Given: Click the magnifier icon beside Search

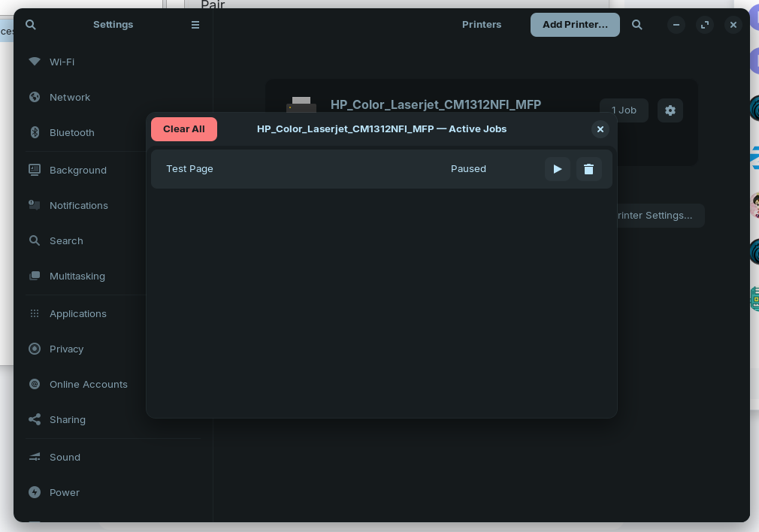Looking at the screenshot, I should click(x=35, y=240).
